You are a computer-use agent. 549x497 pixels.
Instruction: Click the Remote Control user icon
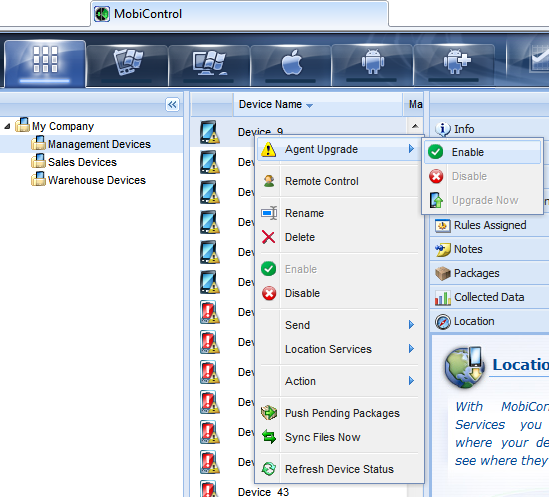pyautogui.click(x=269, y=181)
